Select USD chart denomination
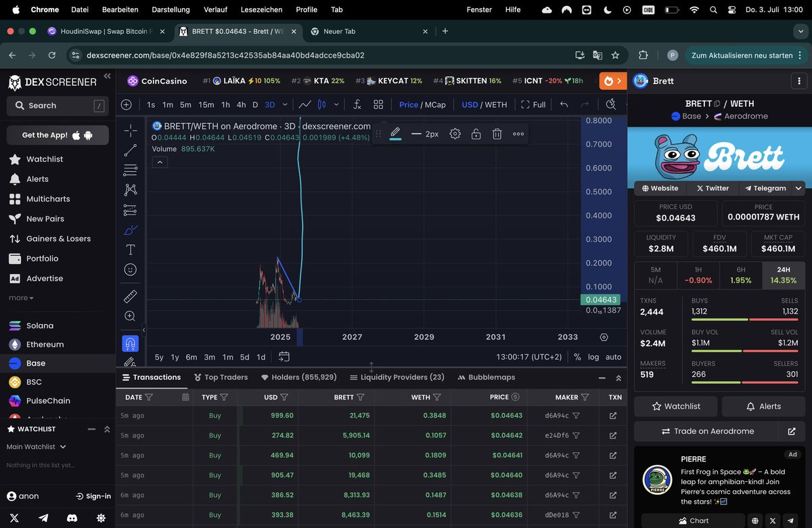 click(470, 104)
